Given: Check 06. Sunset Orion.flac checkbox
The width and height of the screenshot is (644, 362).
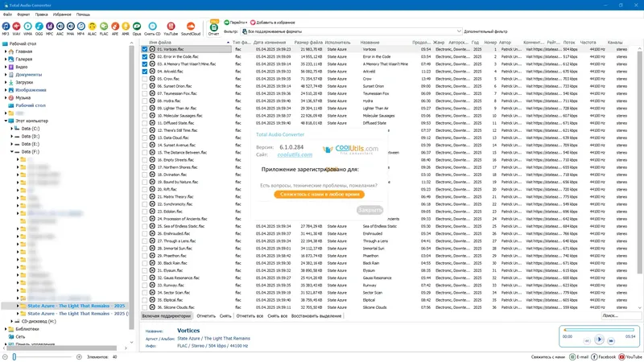Looking at the screenshot, I should click(145, 86).
